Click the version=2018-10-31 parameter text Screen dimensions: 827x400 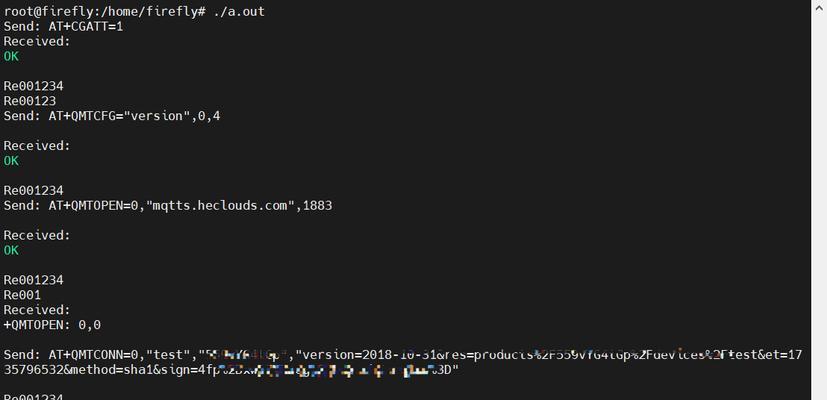pos(371,355)
